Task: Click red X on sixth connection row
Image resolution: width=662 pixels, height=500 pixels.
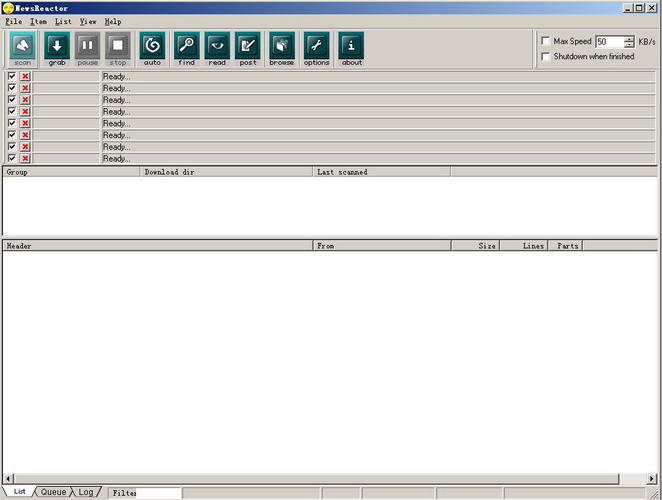Action: pyautogui.click(x=25, y=135)
